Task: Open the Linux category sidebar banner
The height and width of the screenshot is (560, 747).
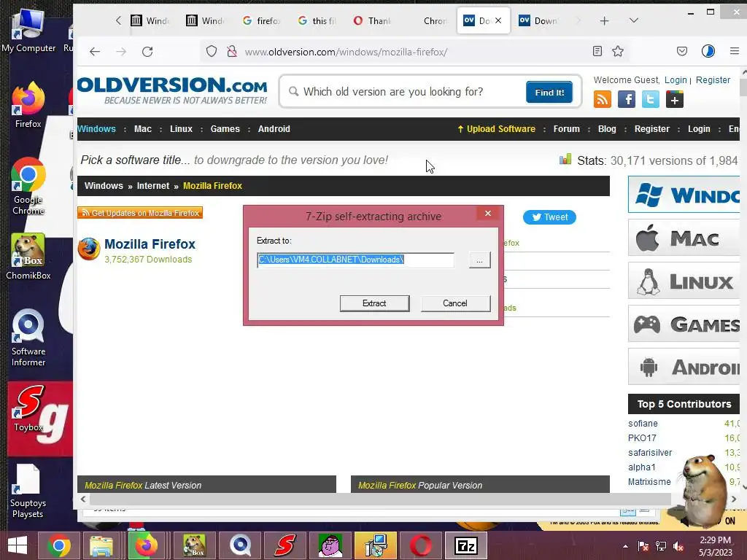Action: coord(684,281)
